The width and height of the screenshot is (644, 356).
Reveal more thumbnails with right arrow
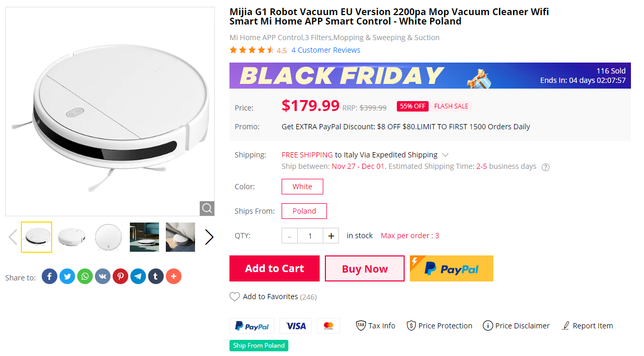[x=209, y=236]
